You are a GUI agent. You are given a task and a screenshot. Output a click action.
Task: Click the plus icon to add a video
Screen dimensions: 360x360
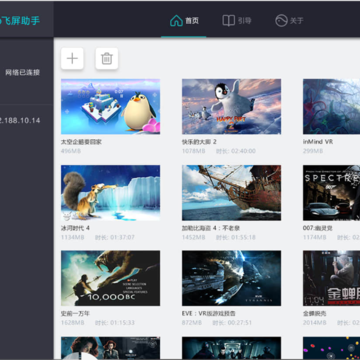click(x=72, y=59)
